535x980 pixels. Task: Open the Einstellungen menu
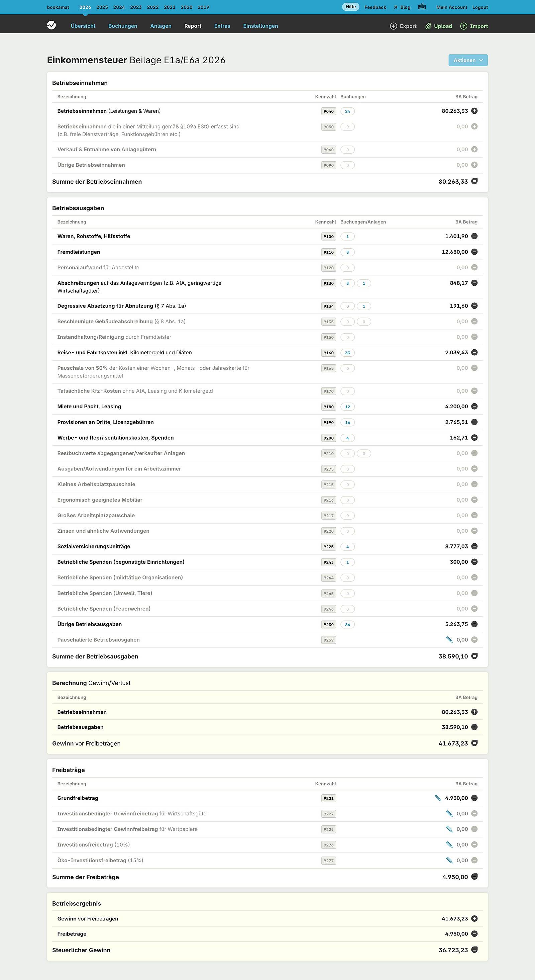click(x=260, y=26)
